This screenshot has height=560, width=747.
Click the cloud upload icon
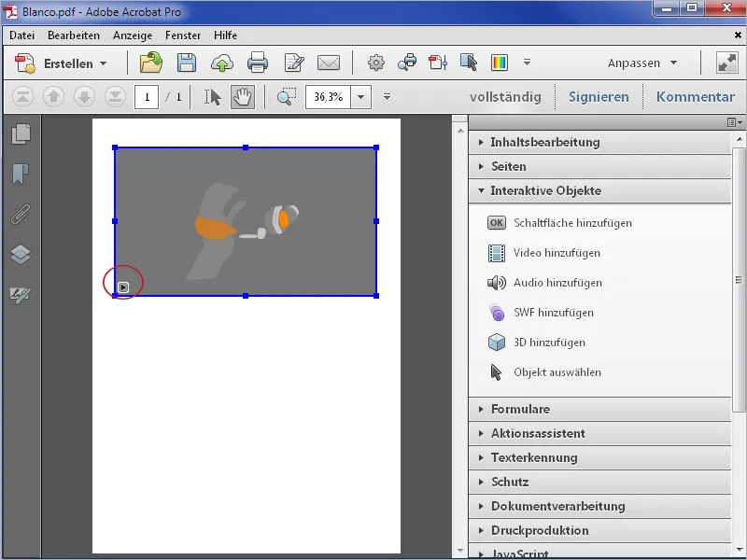(x=222, y=63)
